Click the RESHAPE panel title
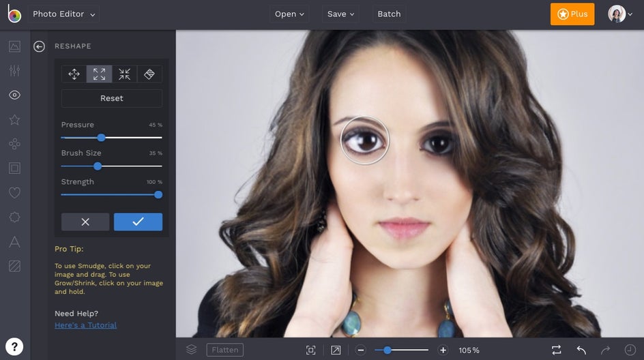Screen dimensions: 644x360 (x=73, y=46)
